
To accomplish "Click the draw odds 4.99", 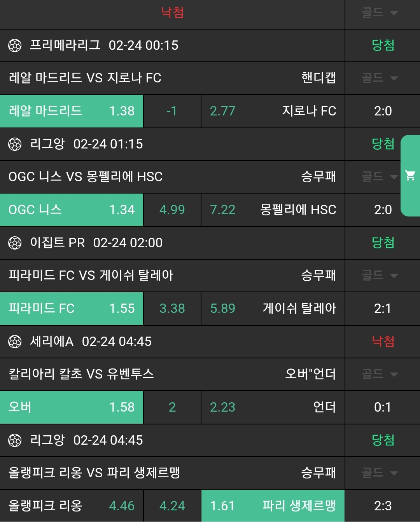I will 172,210.
